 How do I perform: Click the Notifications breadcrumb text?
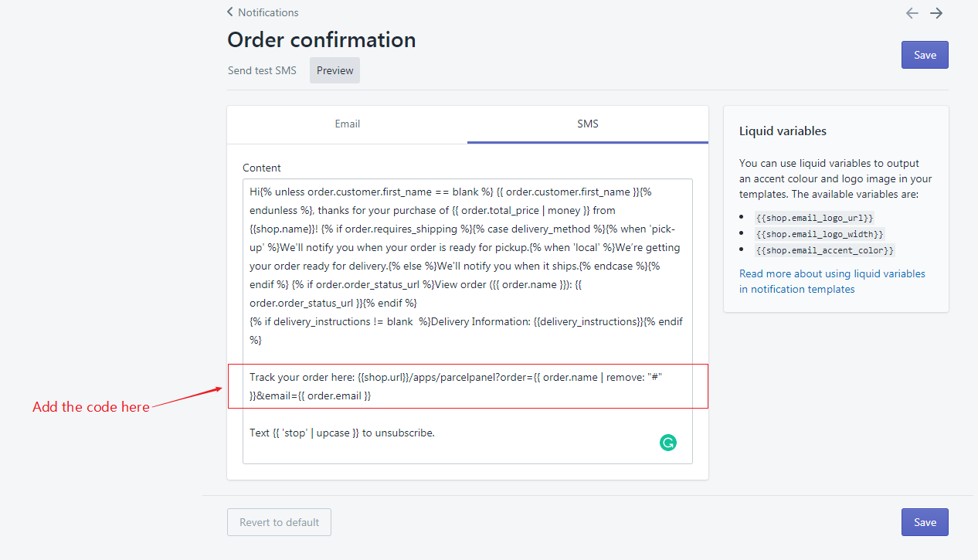tap(268, 12)
